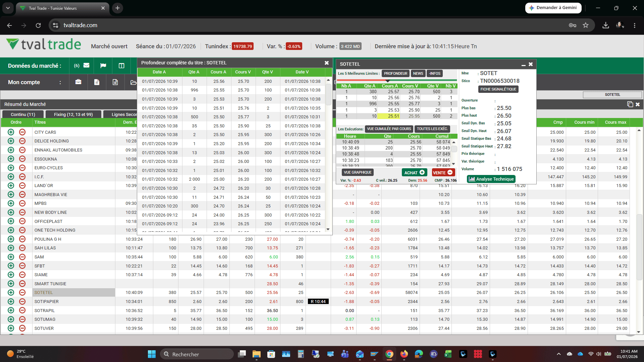The image size is (644, 362).
Task: Open Firefox from the taskbar
Action: click(x=404, y=354)
